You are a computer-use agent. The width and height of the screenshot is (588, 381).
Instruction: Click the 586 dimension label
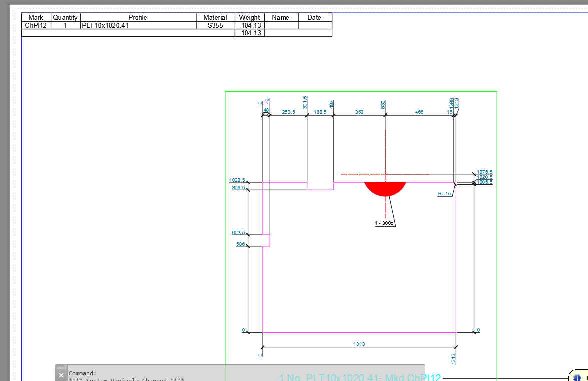(240, 244)
